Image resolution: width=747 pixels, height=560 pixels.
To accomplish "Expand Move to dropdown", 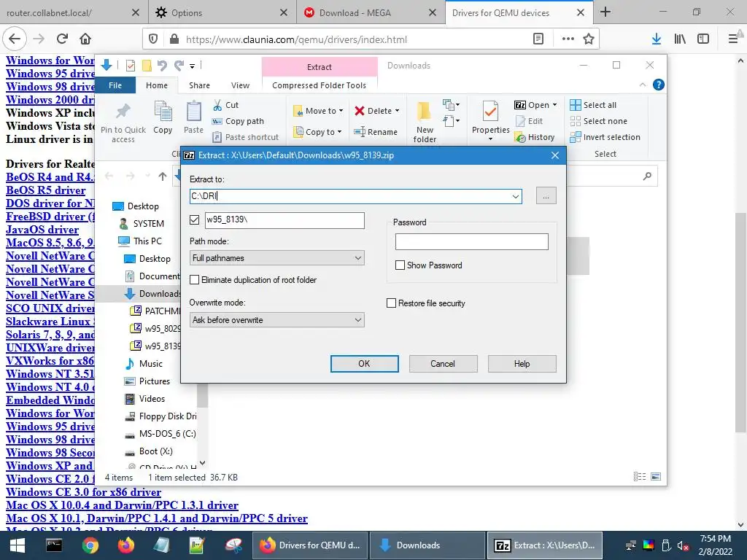I will tap(341, 111).
